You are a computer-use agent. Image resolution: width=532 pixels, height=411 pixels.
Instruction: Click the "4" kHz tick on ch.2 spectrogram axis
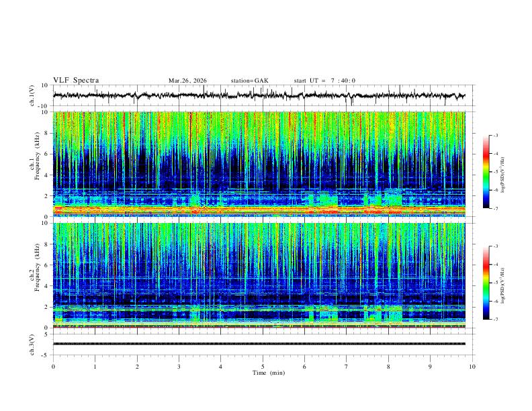(46, 286)
